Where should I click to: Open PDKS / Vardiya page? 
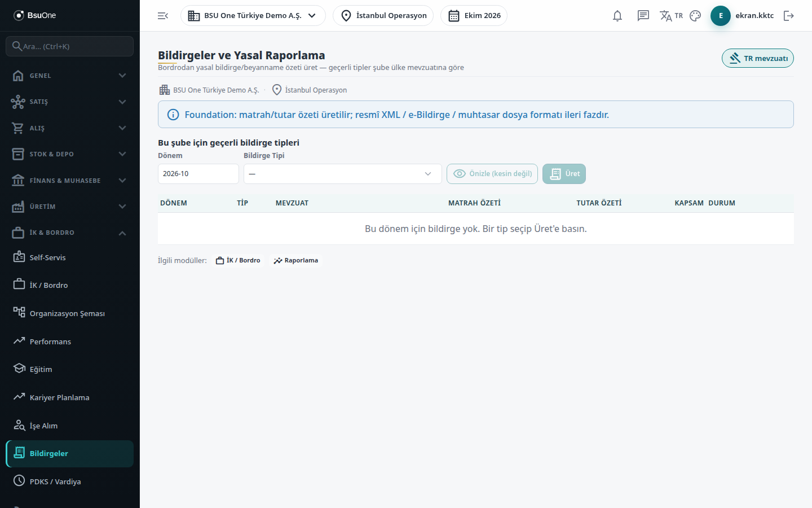(70, 481)
